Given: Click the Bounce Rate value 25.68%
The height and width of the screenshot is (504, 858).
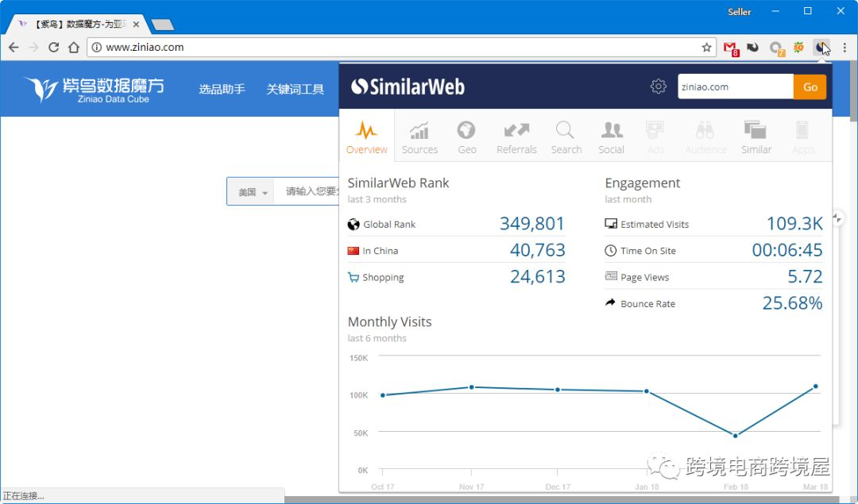Looking at the screenshot, I should [792, 303].
